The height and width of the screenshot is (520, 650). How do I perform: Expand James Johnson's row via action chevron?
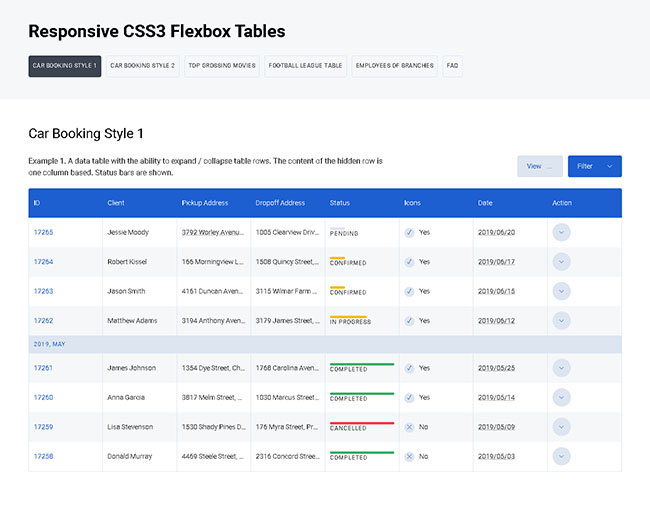561,368
